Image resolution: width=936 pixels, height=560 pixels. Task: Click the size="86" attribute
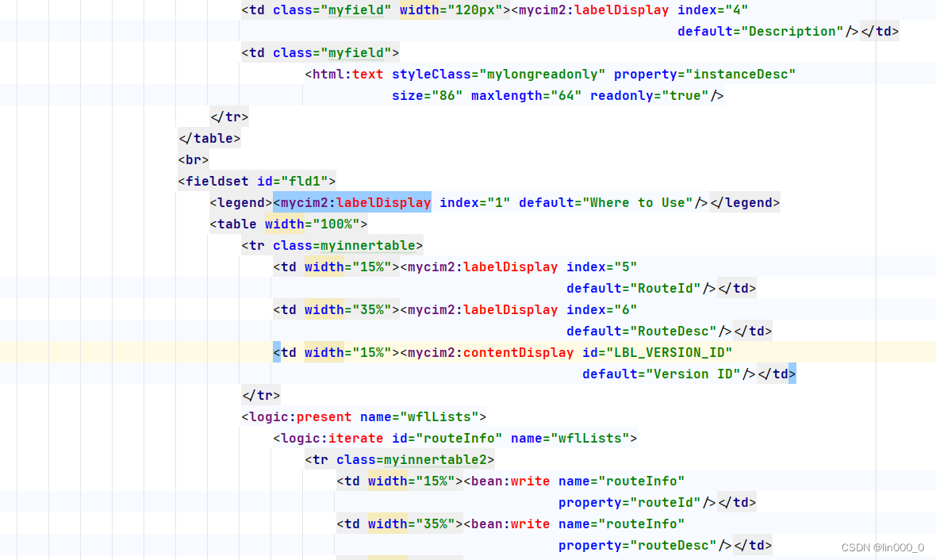[x=428, y=95]
